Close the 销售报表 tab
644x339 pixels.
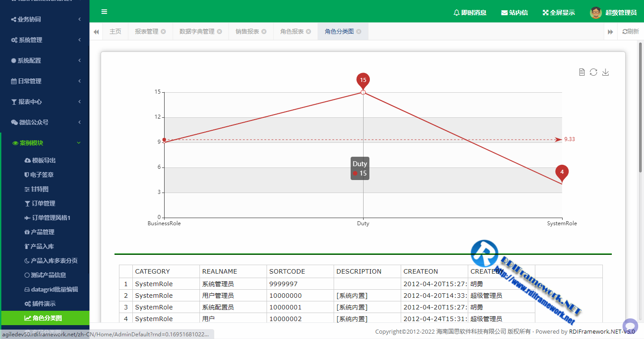point(264,31)
